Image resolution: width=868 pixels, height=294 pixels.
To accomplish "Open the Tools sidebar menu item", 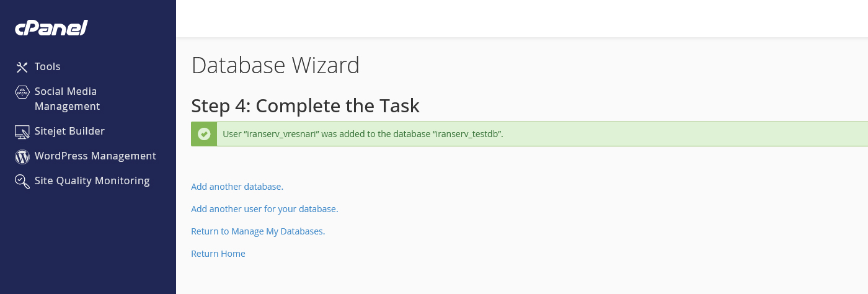I will tap(48, 66).
